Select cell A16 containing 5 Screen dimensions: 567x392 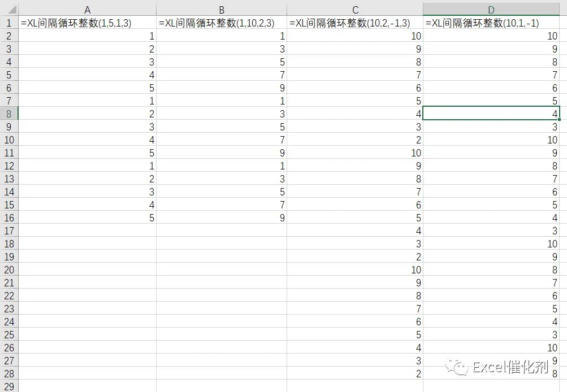(87, 217)
